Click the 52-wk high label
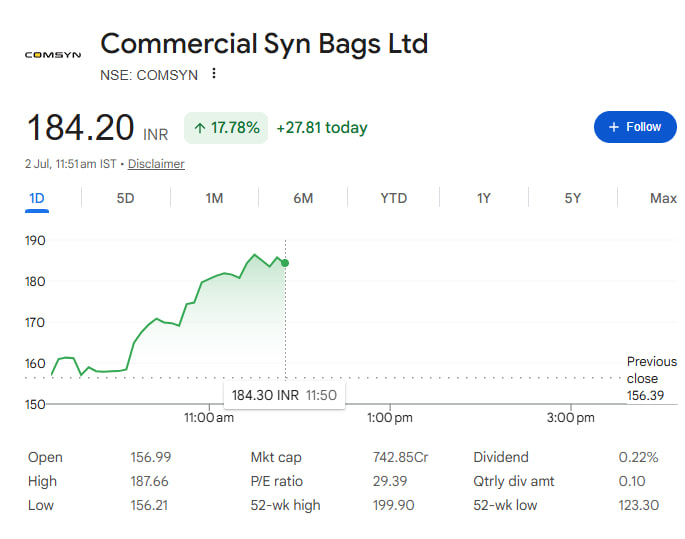Viewport: 685px width, 539px height. coord(285,505)
